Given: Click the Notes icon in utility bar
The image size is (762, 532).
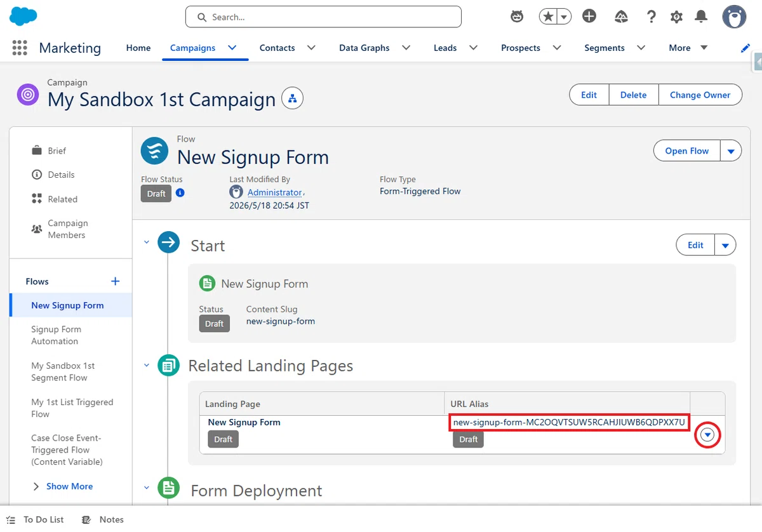Looking at the screenshot, I should coord(86,519).
